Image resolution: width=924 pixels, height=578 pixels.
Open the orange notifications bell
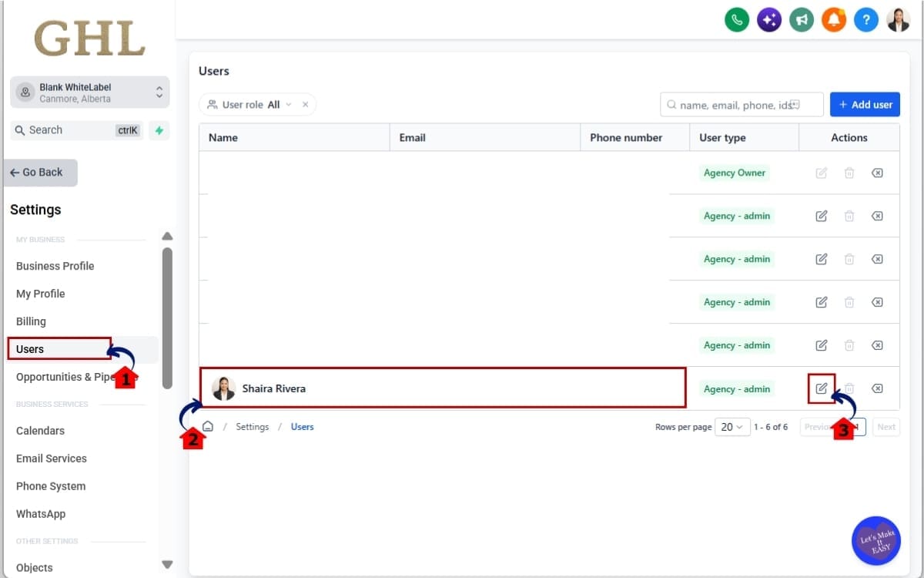(x=834, y=20)
